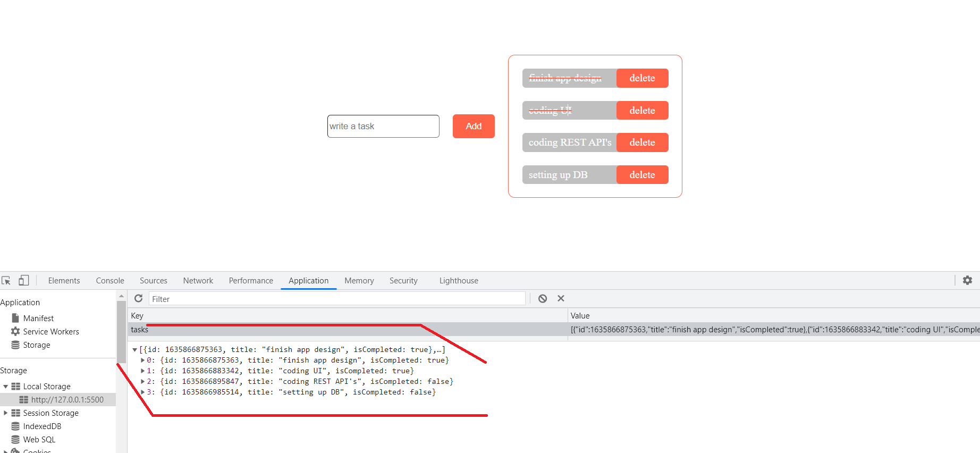Sort by the Key column header
The width and height of the screenshot is (980, 453).
[x=348, y=315]
